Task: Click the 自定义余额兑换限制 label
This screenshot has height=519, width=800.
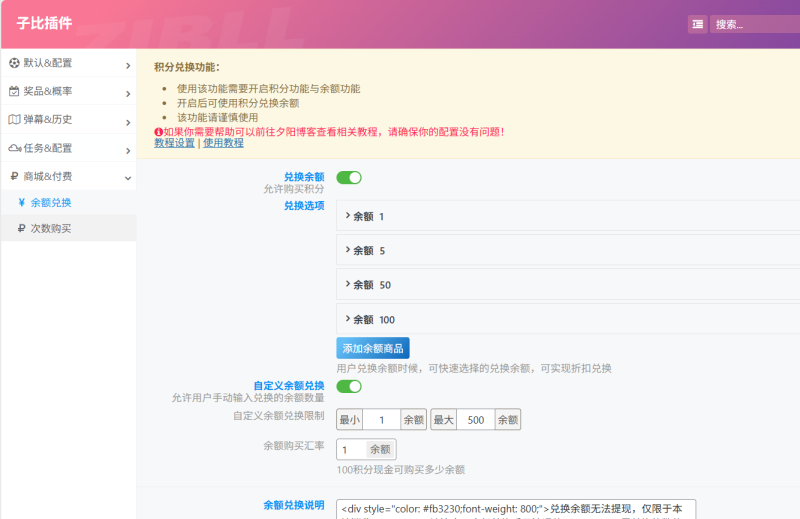Action: (x=279, y=416)
